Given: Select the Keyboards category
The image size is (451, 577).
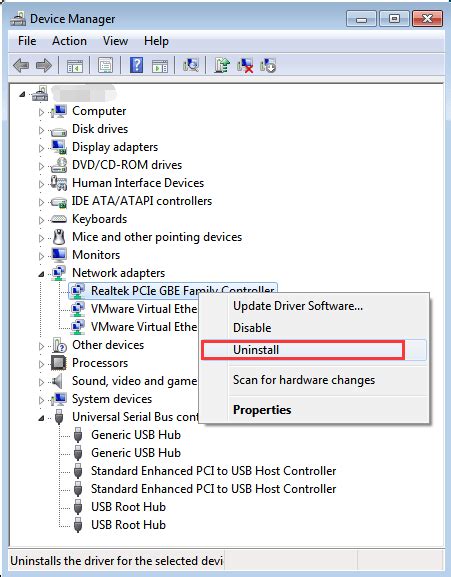Looking at the screenshot, I should pyautogui.click(x=99, y=219).
